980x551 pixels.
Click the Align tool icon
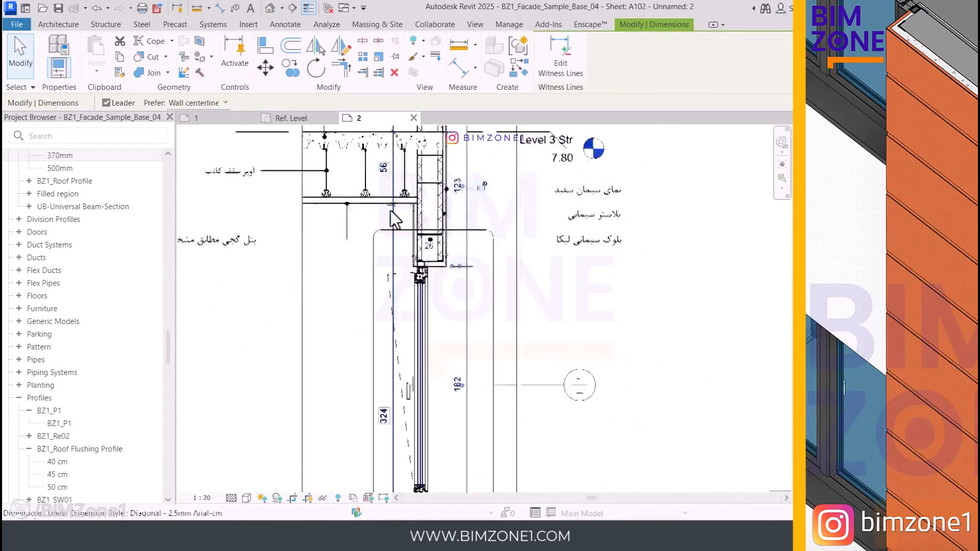265,45
